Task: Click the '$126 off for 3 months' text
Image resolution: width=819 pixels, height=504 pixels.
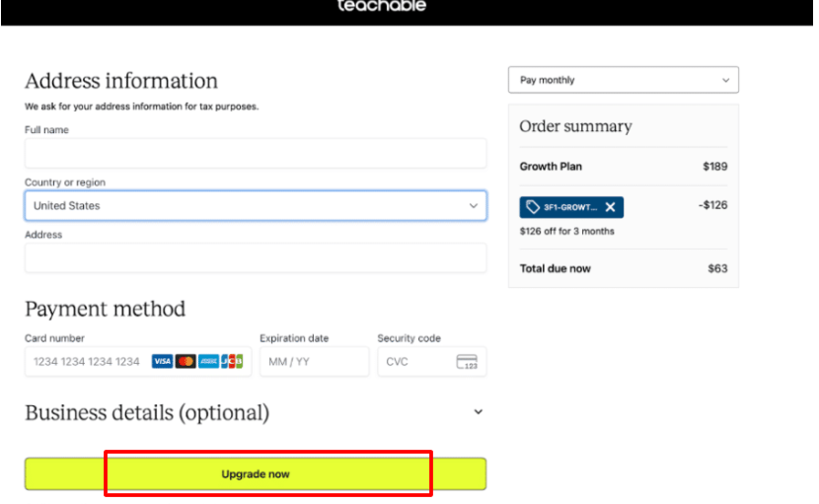Action: point(566,232)
